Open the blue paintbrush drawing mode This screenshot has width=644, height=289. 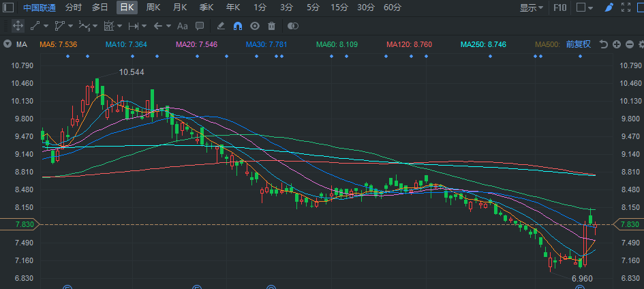[x=609, y=7]
